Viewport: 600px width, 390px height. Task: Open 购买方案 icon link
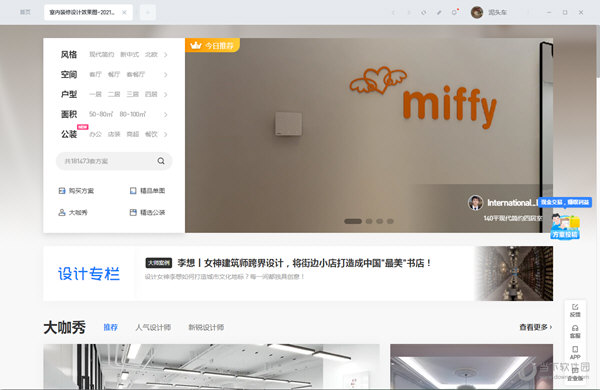[62, 191]
